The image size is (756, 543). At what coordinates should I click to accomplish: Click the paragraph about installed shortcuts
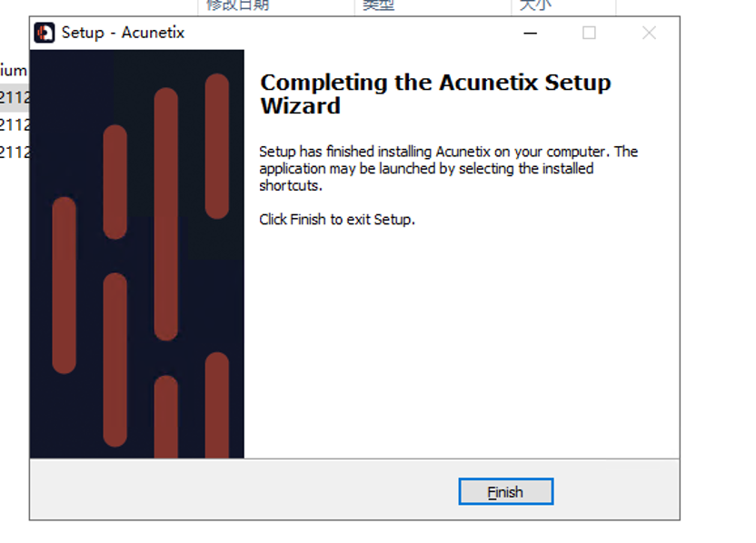[448, 168]
